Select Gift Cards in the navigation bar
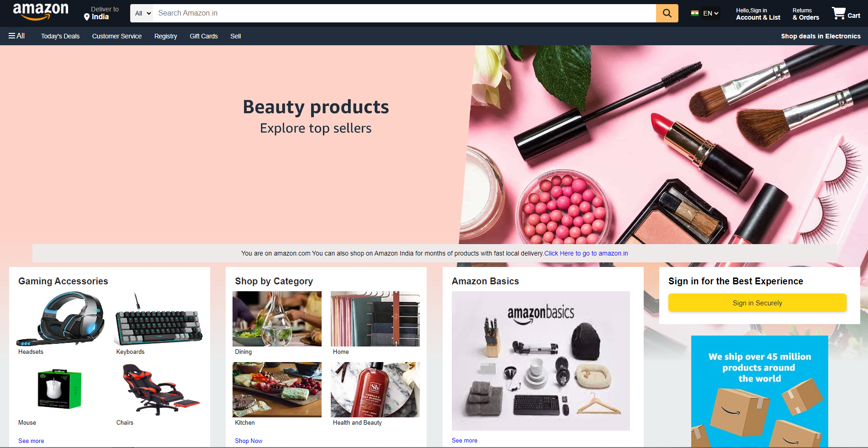Screen dimensions: 868x448 pyautogui.click(x=204, y=36)
